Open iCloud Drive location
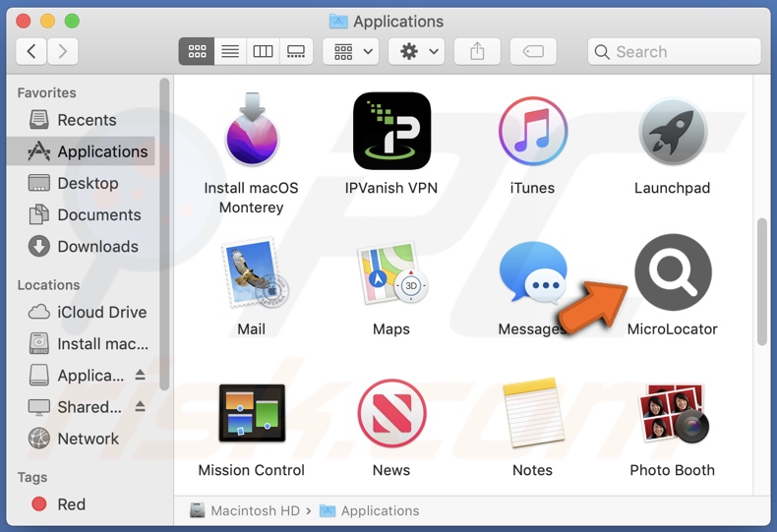This screenshot has width=777, height=532. [x=82, y=312]
